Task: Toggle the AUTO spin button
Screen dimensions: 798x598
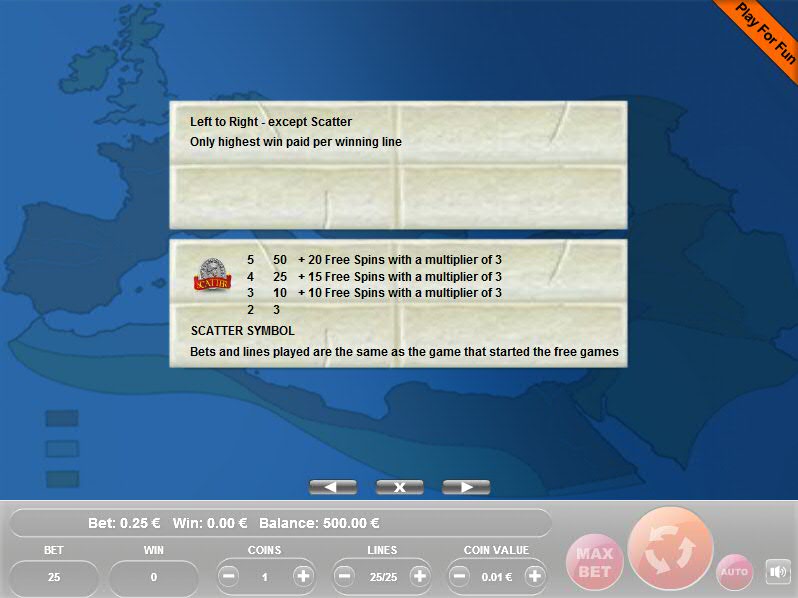Action: pyautogui.click(x=734, y=572)
